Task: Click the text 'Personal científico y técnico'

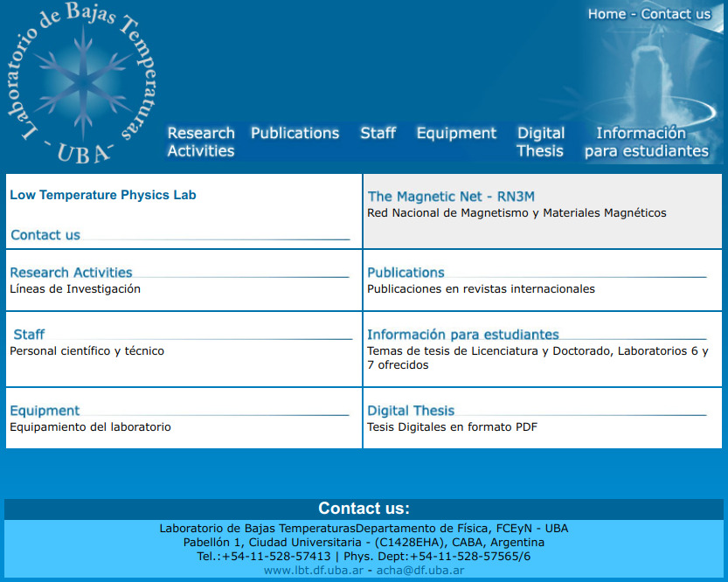Action: click(x=87, y=351)
